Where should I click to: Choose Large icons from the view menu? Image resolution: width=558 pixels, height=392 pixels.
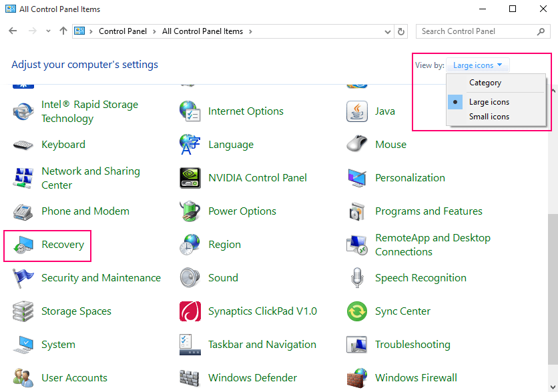[489, 102]
